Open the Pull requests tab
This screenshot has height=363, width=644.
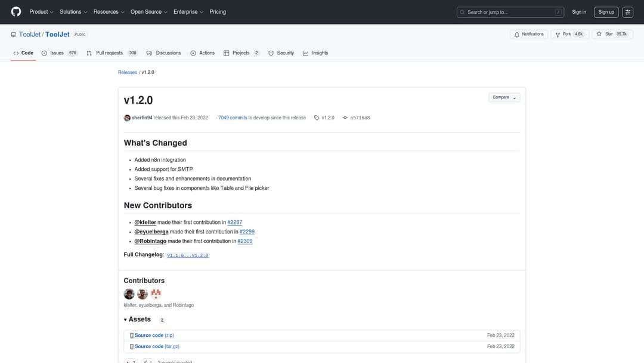[112, 53]
